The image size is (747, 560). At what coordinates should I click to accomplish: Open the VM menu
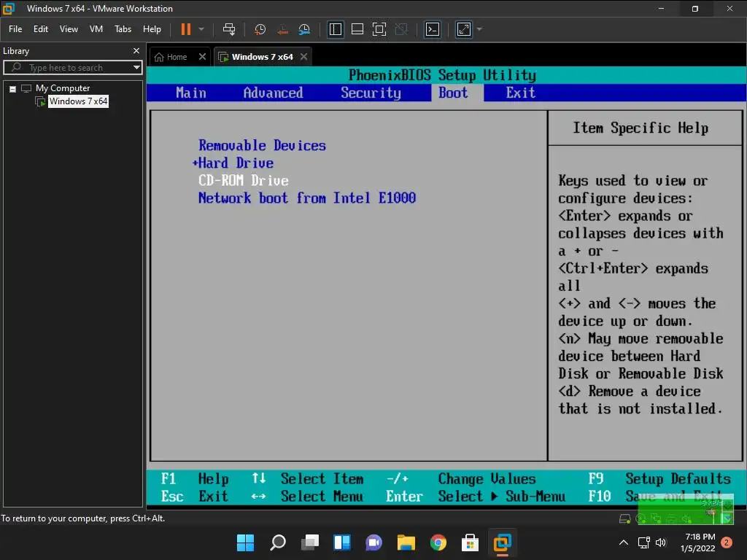pyautogui.click(x=96, y=29)
